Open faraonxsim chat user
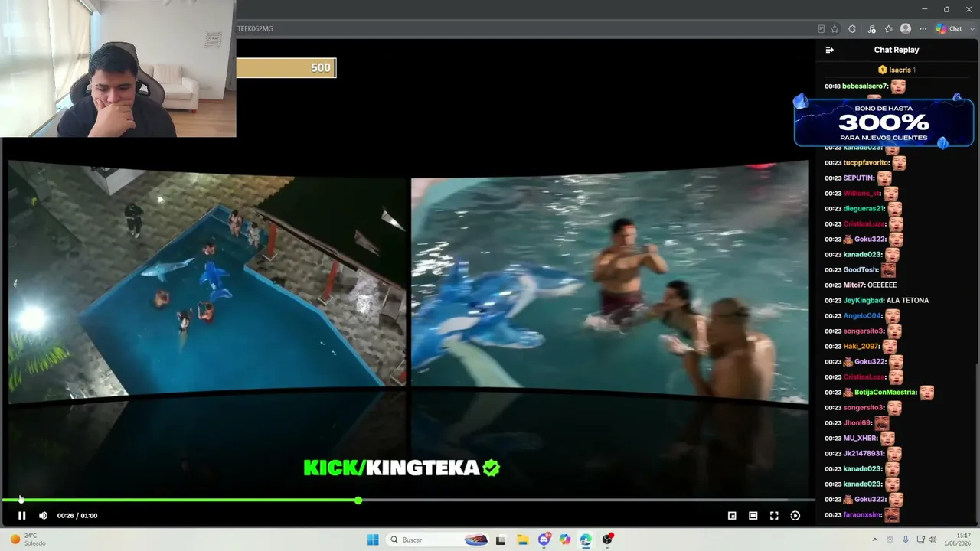 [x=863, y=515]
